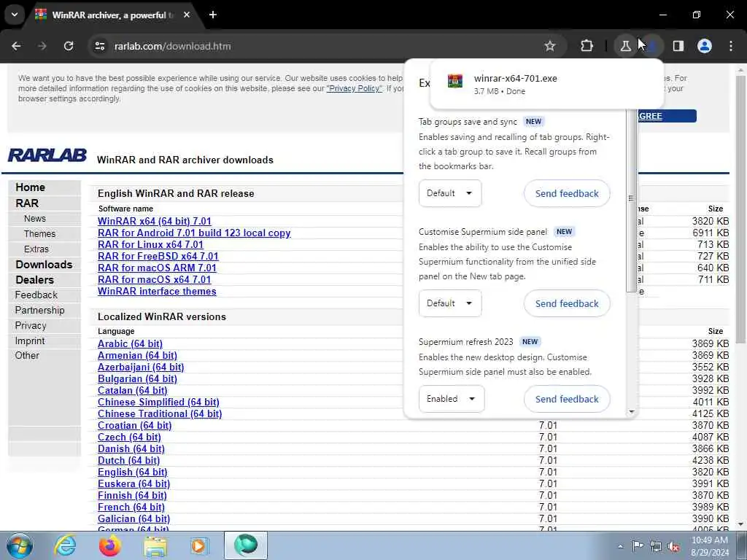The height and width of the screenshot is (560, 747).
Task: Open Tab groups save and sync dropdown
Action: 450,193
